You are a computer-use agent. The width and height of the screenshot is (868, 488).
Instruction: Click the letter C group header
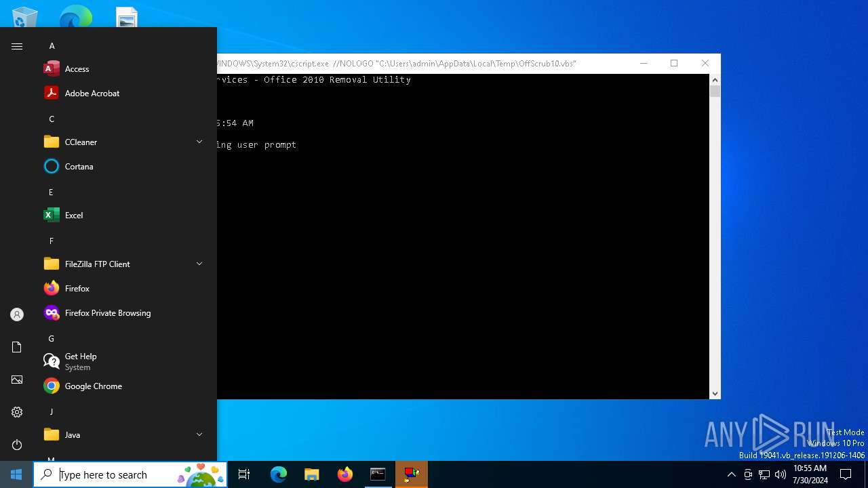coord(52,119)
